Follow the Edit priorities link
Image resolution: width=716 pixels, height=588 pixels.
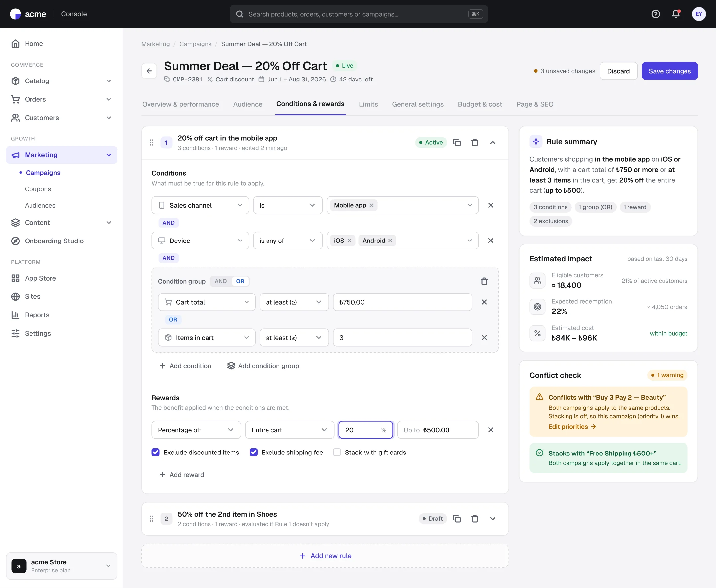click(572, 427)
